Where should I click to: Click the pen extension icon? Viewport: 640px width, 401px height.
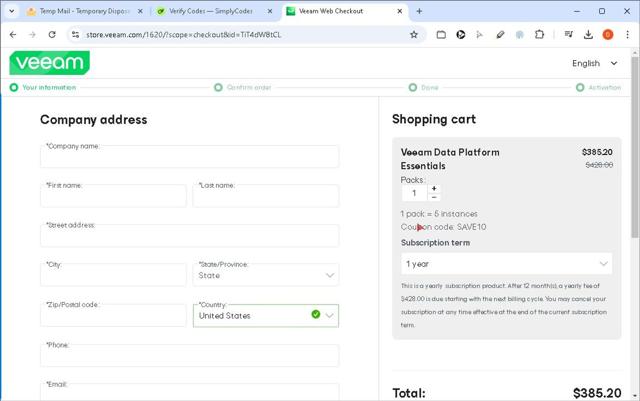pos(500,35)
